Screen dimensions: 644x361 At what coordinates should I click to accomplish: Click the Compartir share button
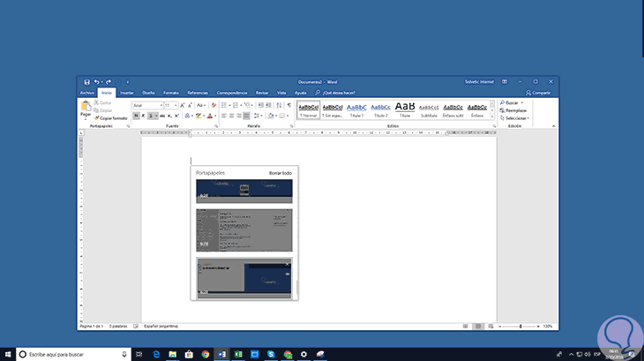[x=538, y=93]
